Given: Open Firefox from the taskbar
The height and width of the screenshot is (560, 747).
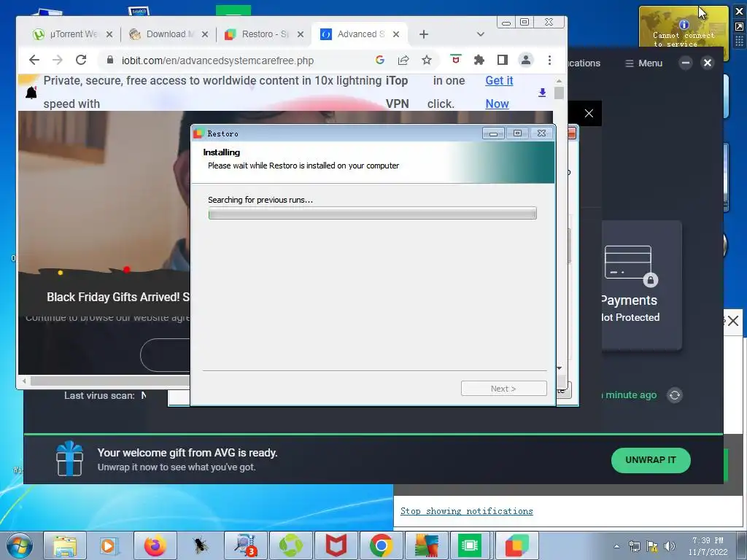Looking at the screenshot, I should (155, 545).
